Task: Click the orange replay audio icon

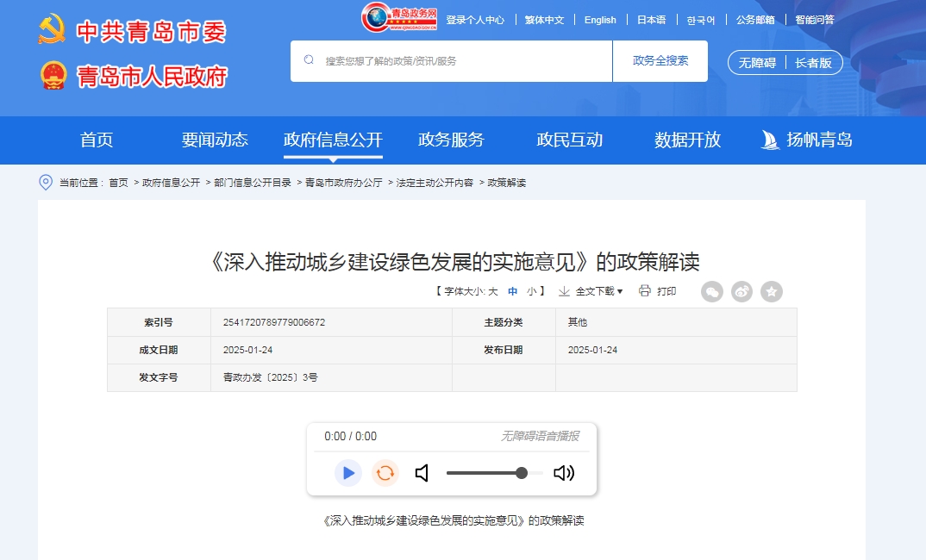Action: tap(385, 473)
